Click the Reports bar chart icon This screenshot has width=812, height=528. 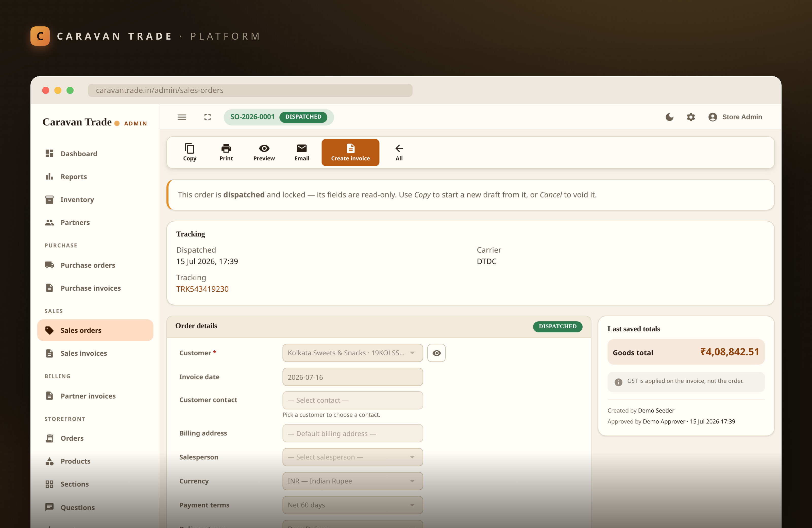click(x=49, y=176)
